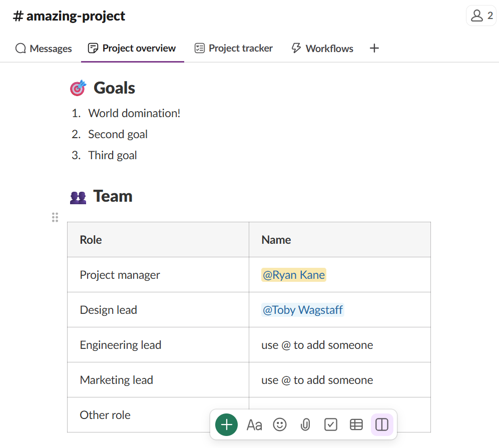Open the Project tracker tab

click(234, 49)
